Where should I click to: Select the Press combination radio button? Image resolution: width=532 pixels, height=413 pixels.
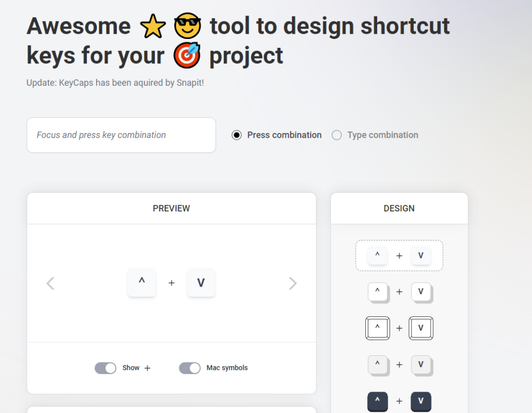(x=237, y=135)
